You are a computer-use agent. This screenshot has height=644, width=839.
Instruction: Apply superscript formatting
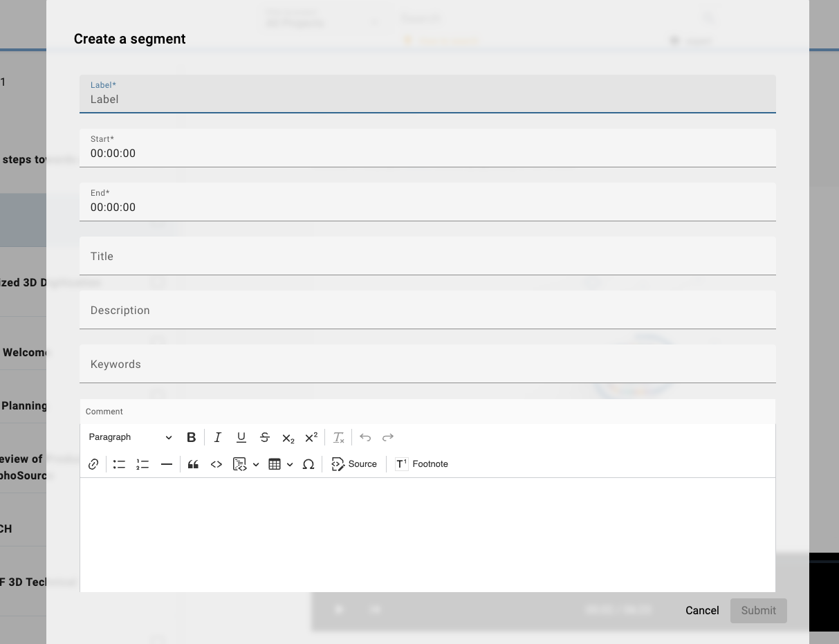[x=310, y=437]
